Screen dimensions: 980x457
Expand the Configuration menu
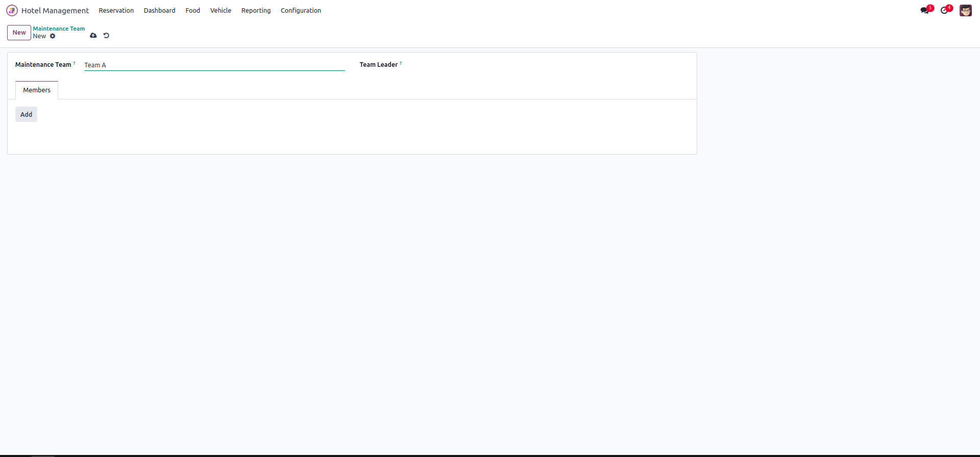pos(301,10)
